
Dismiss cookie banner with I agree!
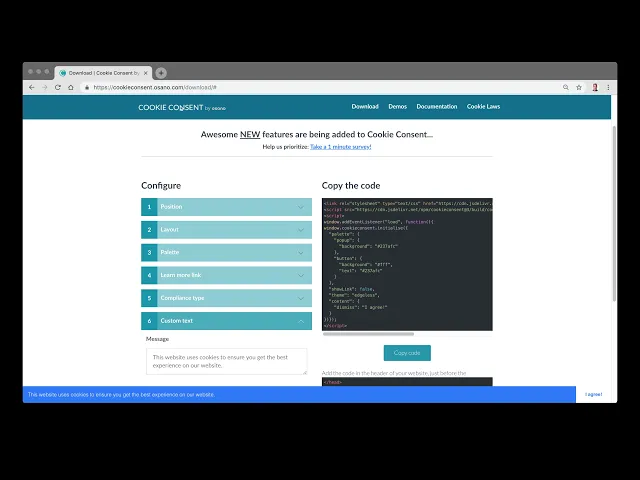(x=593, y=394)
